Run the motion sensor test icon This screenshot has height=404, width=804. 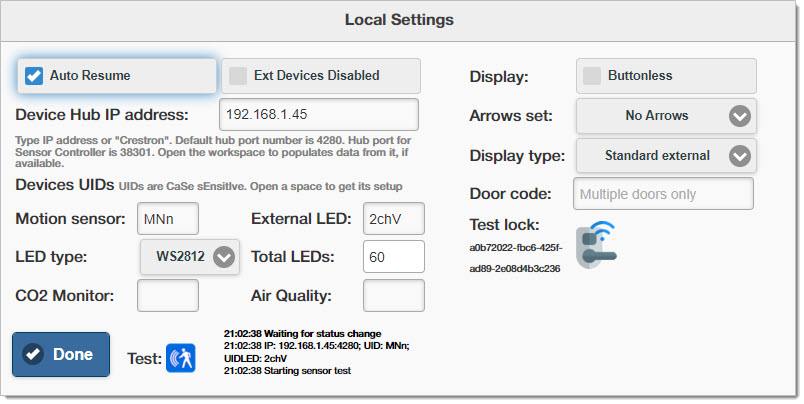pos(180,358)
